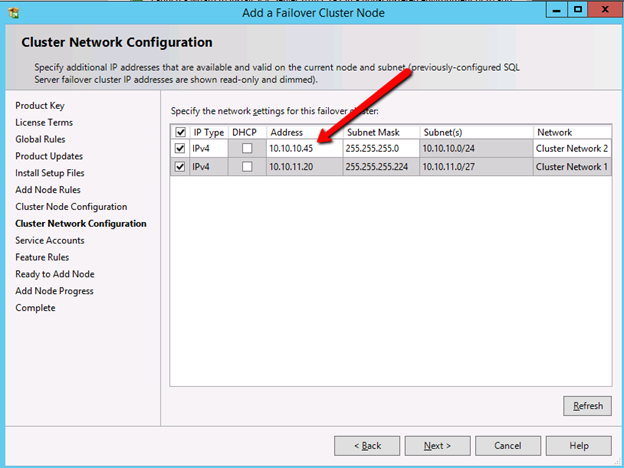Uncheck the 10.10.10.45 row's IPv4 checkbox
This screenshot has width=624, height=468.
[x=180, y=149]
